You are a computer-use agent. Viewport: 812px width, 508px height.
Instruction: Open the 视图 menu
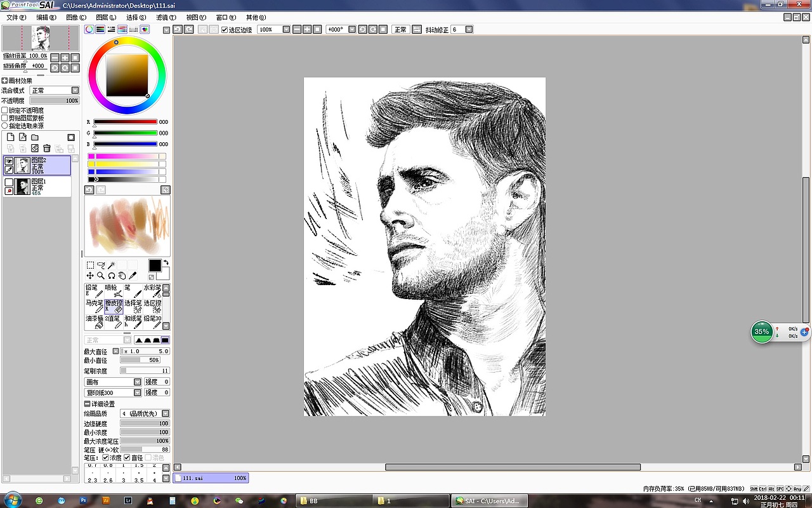point(196,17)
